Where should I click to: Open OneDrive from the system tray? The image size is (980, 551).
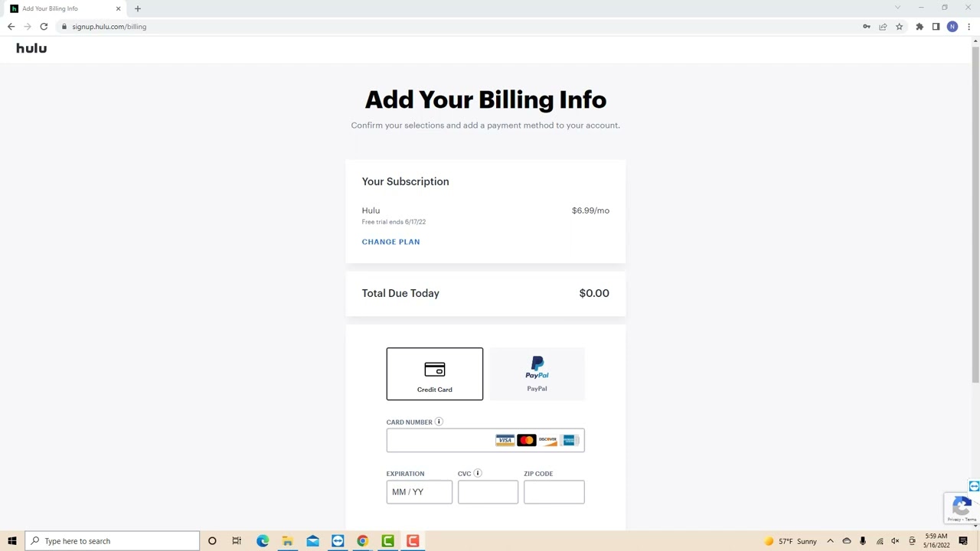[x=846, y=541]
